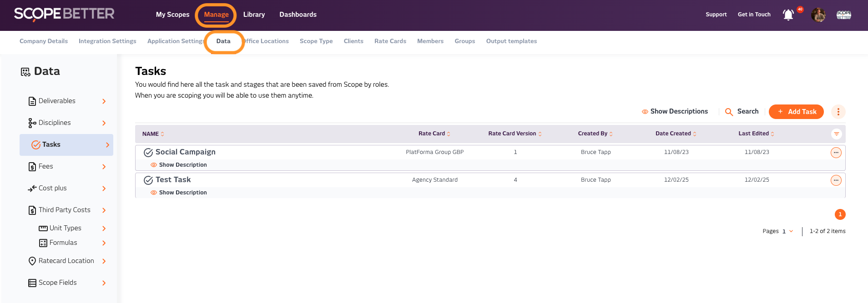Click the Add Task button
The width and height of the screenshot is (868, 303).
[796, 112]
